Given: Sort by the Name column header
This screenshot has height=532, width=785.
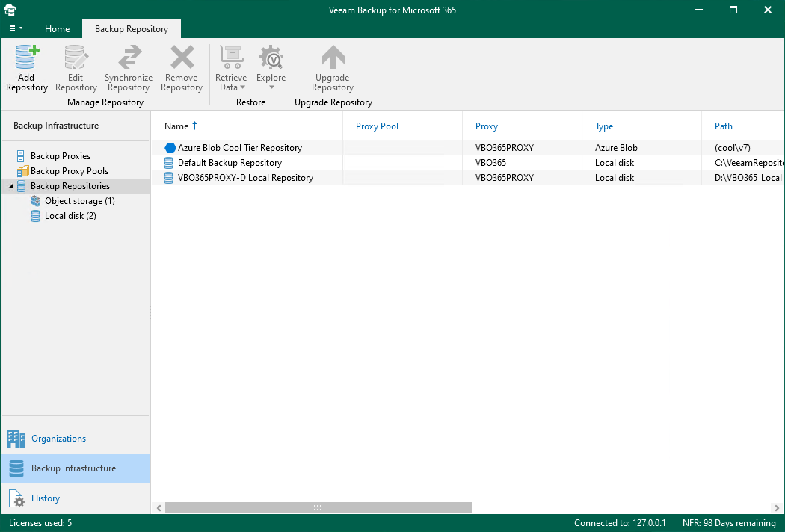Looking at the screenshot, I should point(176,126).
